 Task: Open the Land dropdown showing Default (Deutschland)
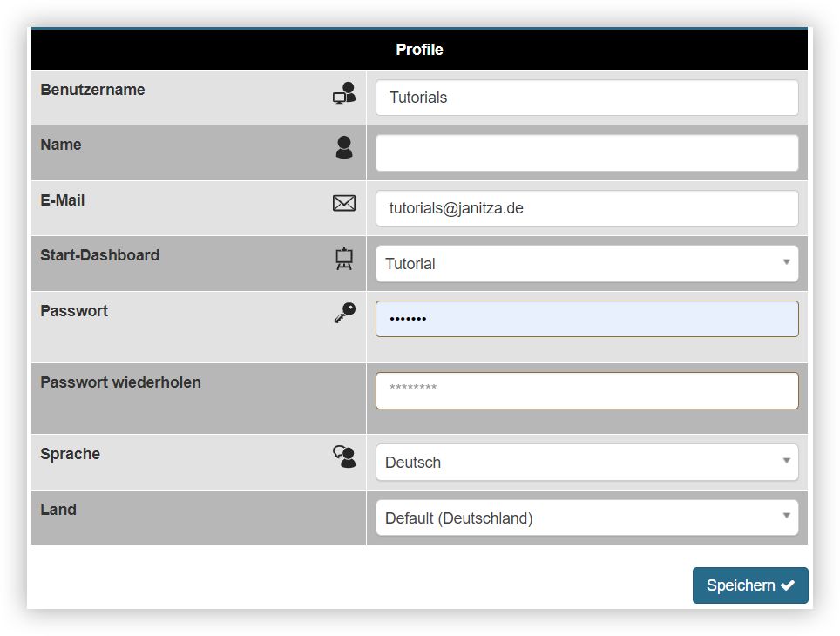[x=586, y=518]
